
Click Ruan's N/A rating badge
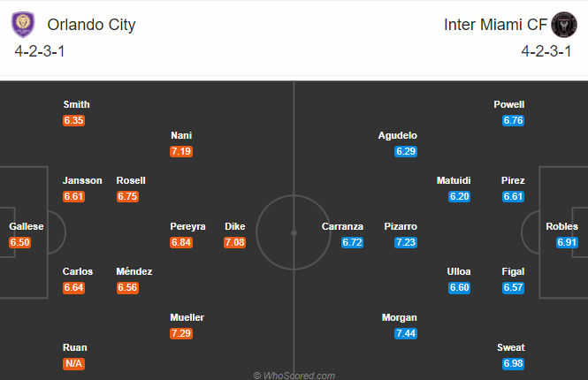point(74,363)
